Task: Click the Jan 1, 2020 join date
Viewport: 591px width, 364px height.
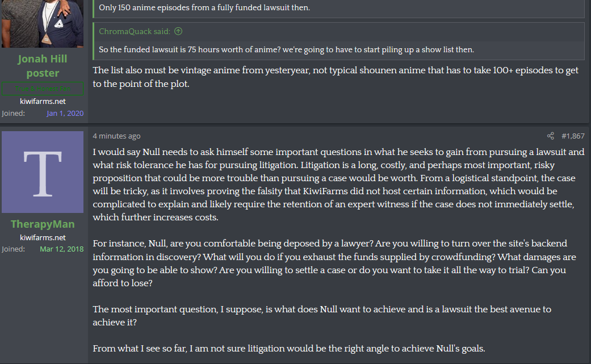Action: [65, 113]
